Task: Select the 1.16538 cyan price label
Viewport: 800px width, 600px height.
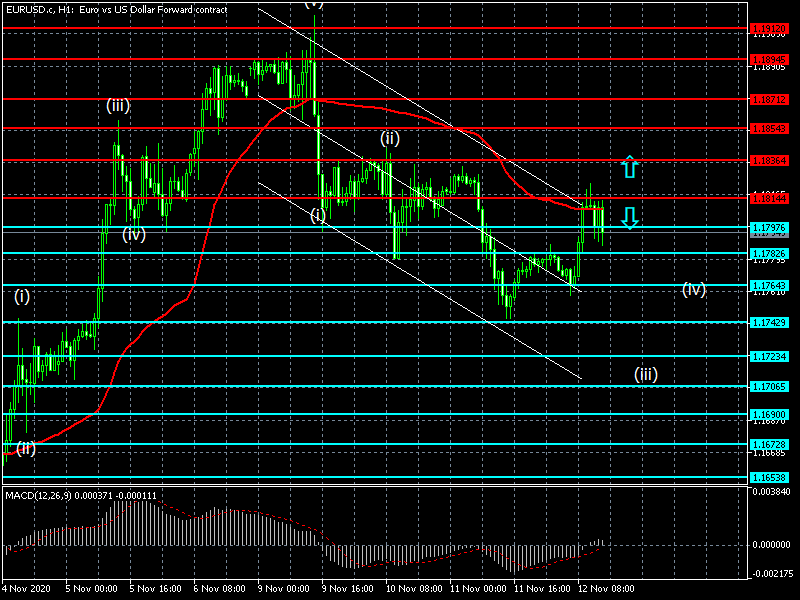Action: coord(769,478)
